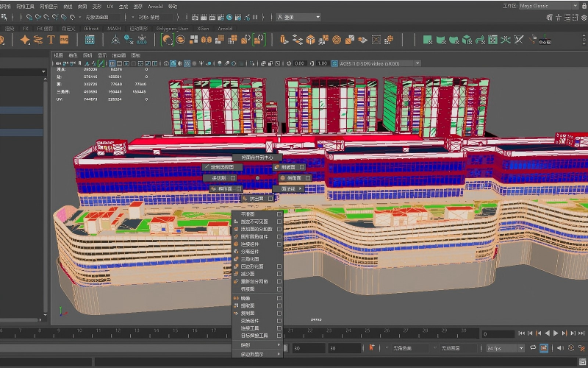
Task: Create polygon Type with the T icon
Action: 51,40
